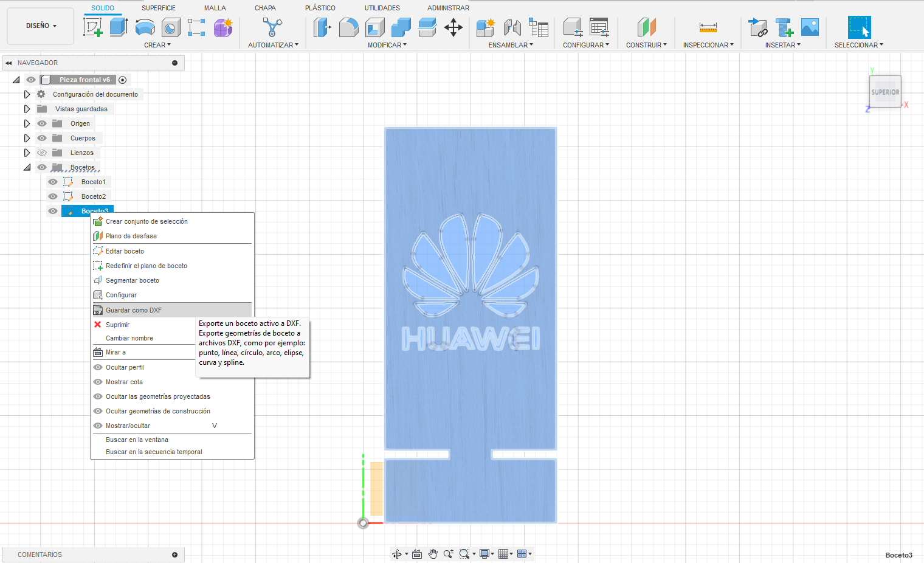Image resolution: width=924 pixels, height=563 pixels.
Task: Toggle visibility of Pieza frontal v6
Action: [31, 80]
